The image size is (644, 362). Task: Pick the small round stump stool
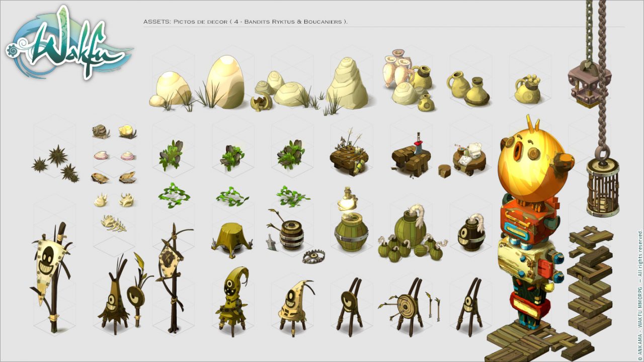444,170
